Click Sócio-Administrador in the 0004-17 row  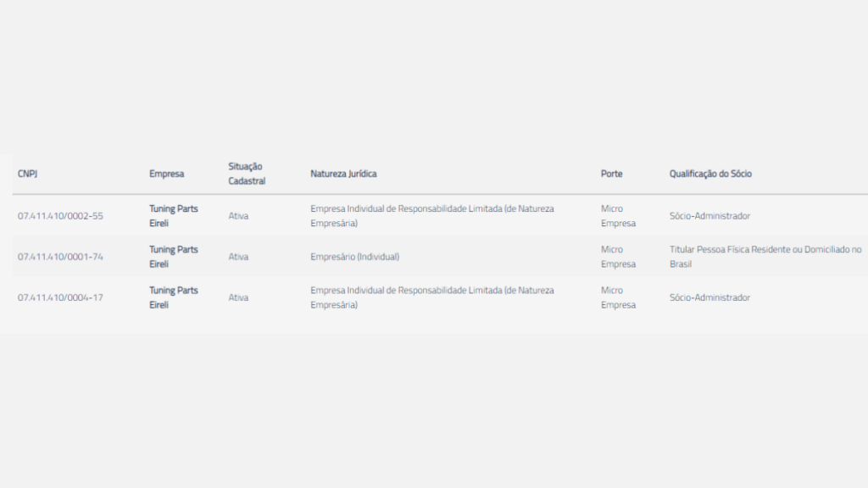point(709,297)
